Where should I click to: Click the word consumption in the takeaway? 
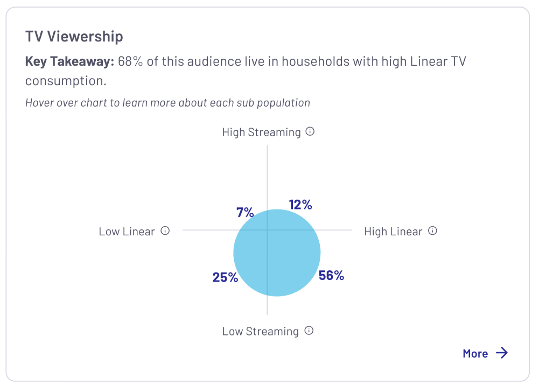(x=65, y=80)
